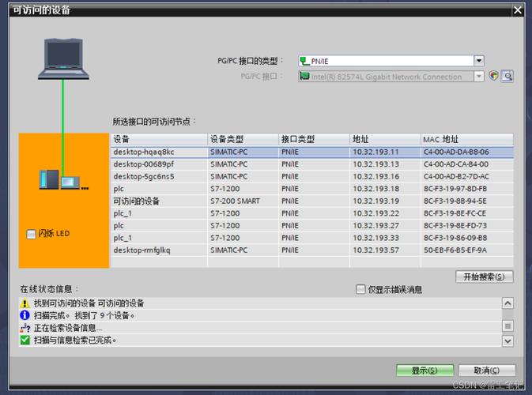Click the yellow warning icon in status list
This screenshot has height=395, width=532.
click(25, 303)
